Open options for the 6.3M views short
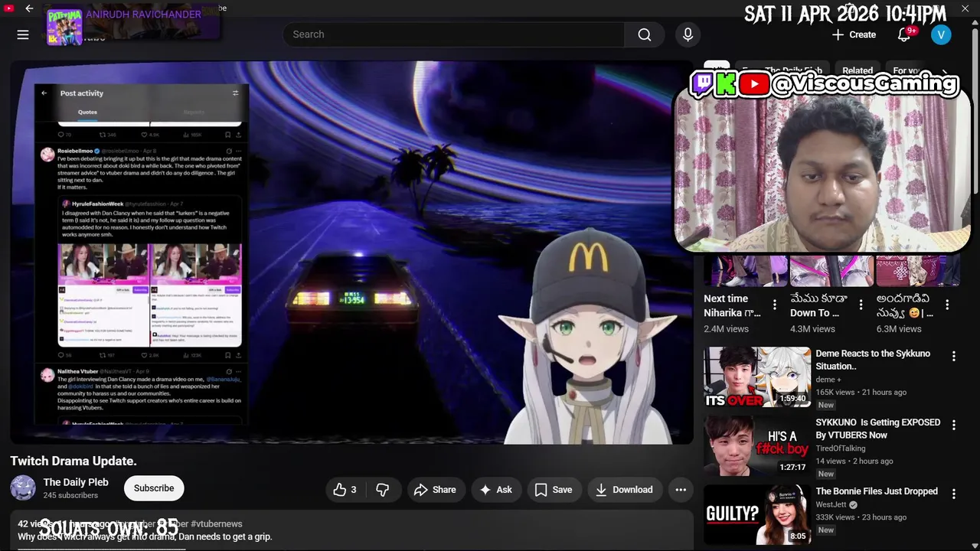980x551 pixels. point(947,305)
